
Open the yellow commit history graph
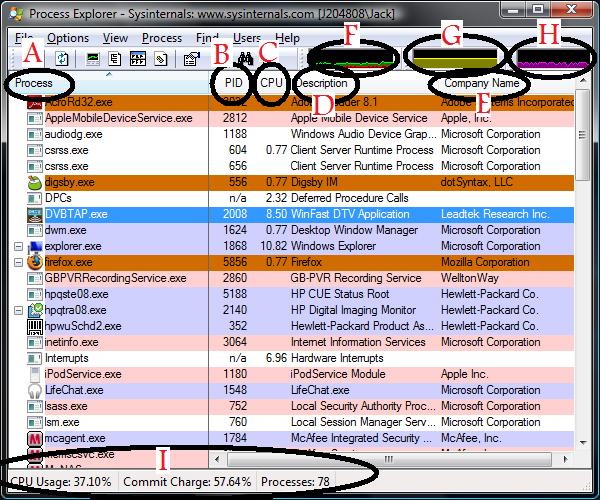(455, 59)
